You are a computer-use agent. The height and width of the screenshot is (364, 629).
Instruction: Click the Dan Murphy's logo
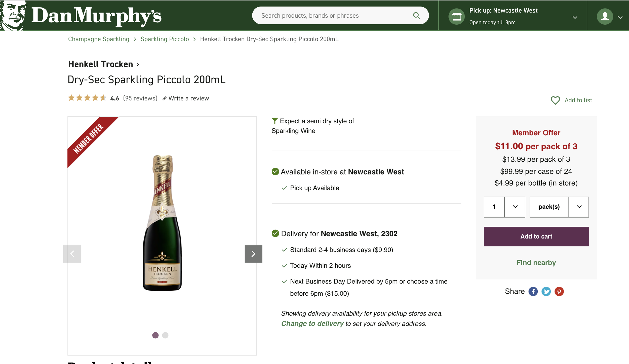coord(81,15)
